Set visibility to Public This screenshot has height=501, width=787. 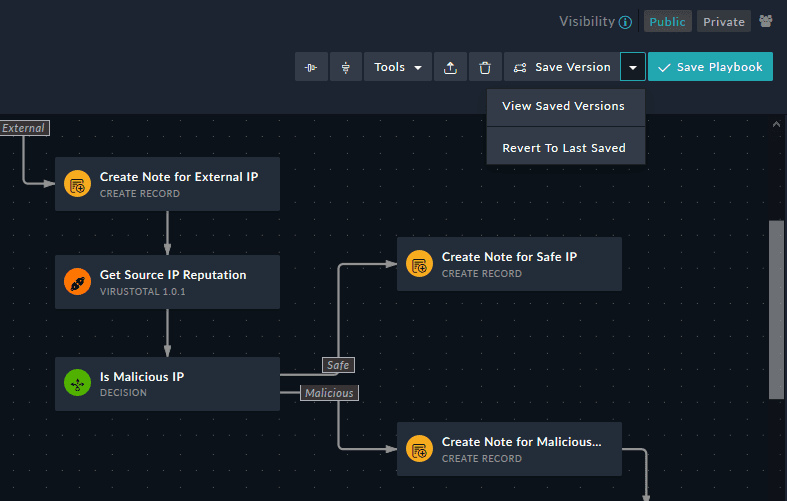click(x=667, y=22)
